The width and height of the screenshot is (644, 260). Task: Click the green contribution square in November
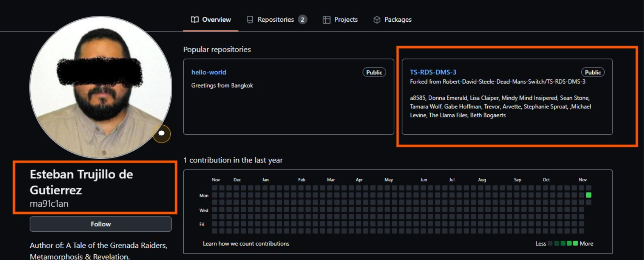(589, 195)
